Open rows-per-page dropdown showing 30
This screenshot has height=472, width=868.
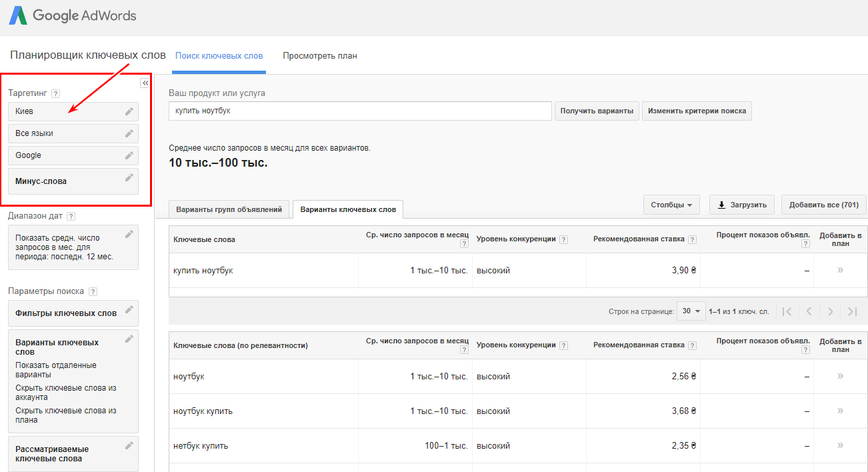[x=691, y=311]
